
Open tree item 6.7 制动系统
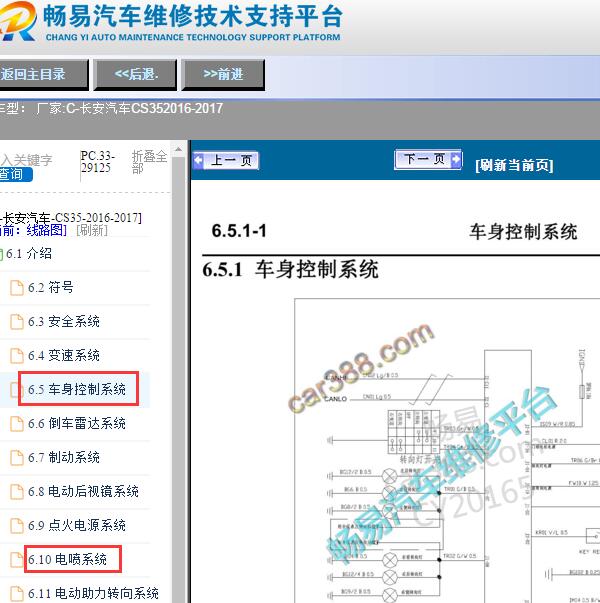(63, 457)
